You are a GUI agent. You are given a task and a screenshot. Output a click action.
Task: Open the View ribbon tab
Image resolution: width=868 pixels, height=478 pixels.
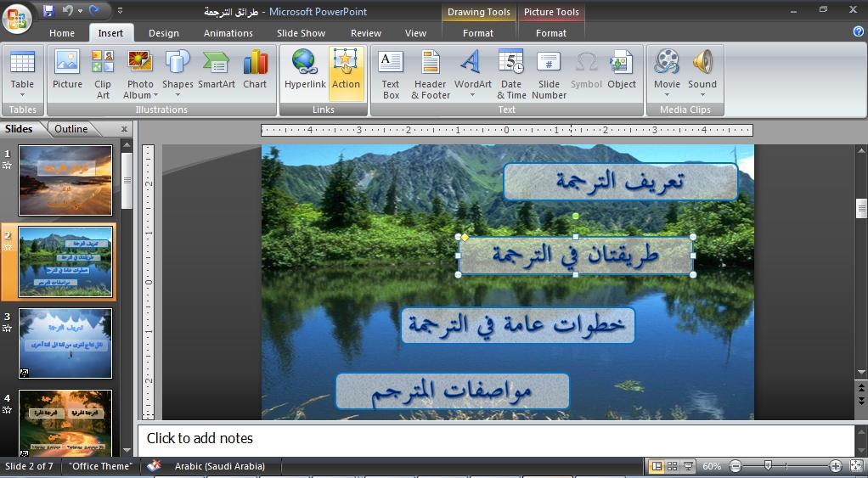coord(415,33)
